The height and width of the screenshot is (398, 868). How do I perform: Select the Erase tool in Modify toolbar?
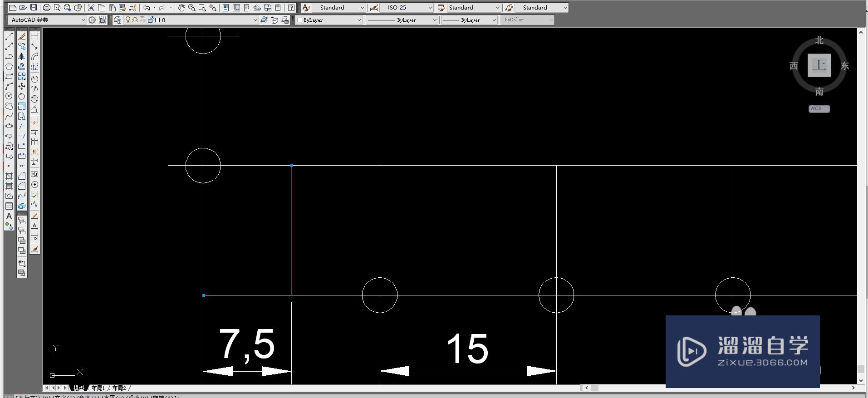(x=22, y=36)
